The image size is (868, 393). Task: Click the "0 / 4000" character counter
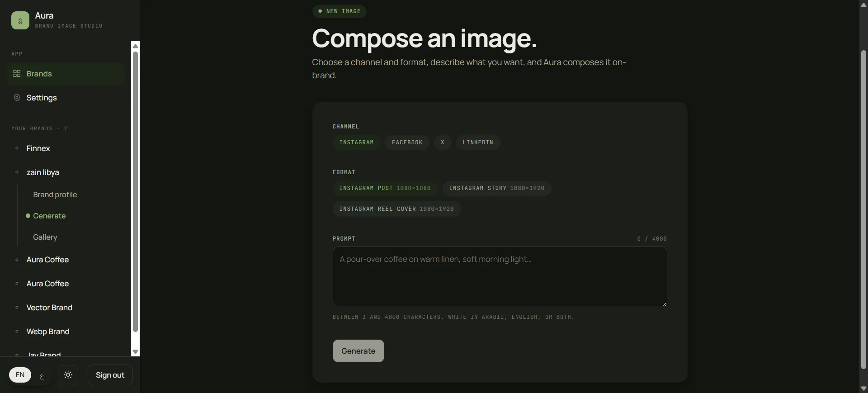pyautogui.click(x=652, y=239)
